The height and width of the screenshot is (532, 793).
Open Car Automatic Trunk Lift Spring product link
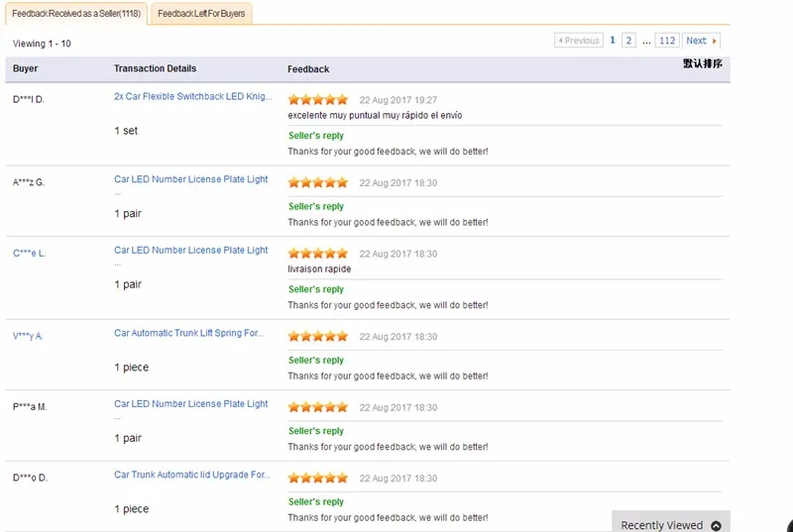[x=188, y=333]
